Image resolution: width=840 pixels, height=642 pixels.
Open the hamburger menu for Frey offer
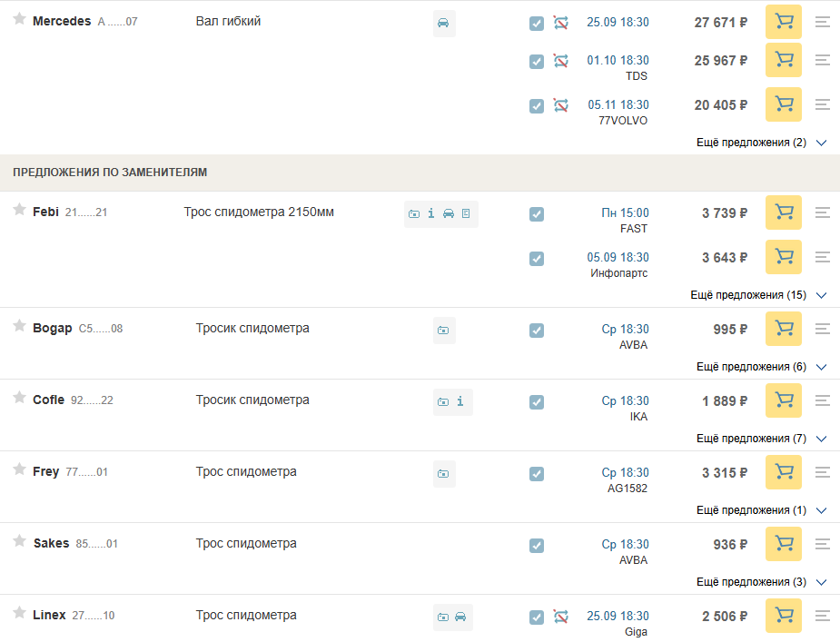tap(823, 472)
